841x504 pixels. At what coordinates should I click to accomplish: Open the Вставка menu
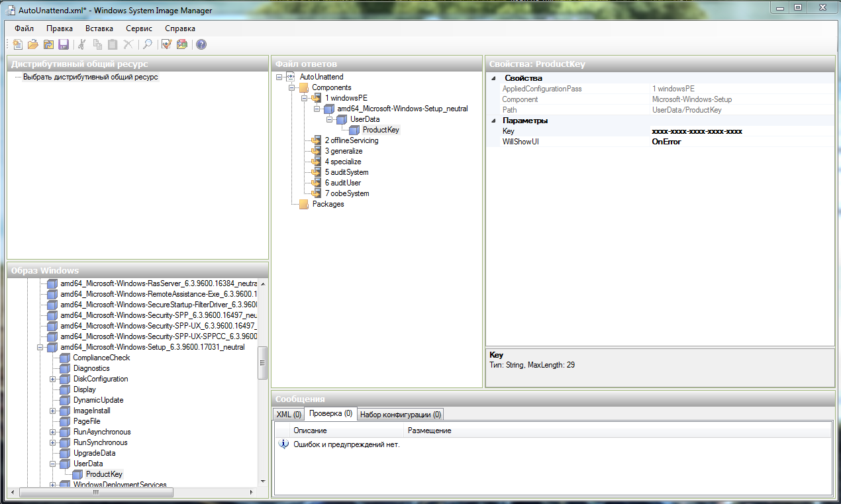99,28
